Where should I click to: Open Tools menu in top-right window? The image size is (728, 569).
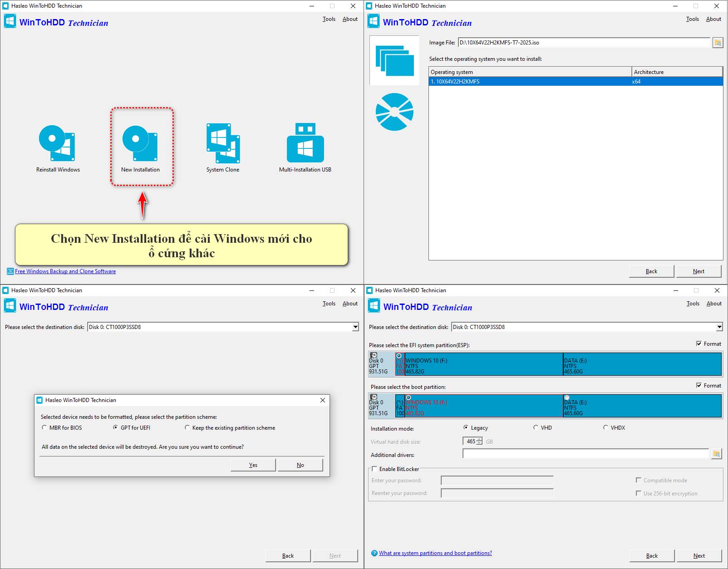pos(693,19)
